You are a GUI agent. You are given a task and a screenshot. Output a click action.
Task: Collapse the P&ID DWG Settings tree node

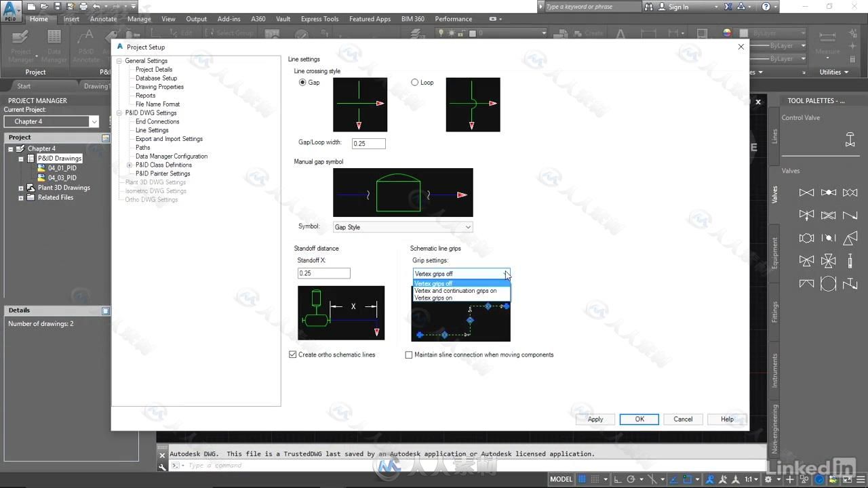point(119,113)
